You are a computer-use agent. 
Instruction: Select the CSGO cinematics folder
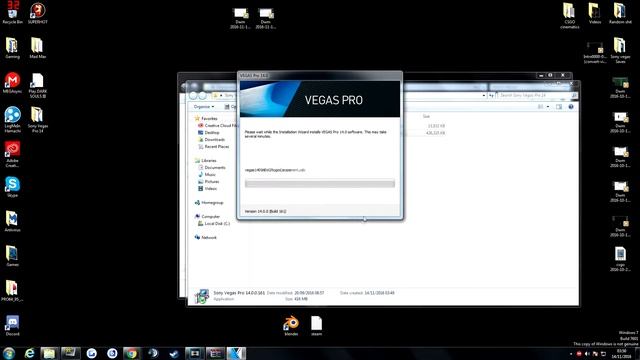click(x=569, y=16)
